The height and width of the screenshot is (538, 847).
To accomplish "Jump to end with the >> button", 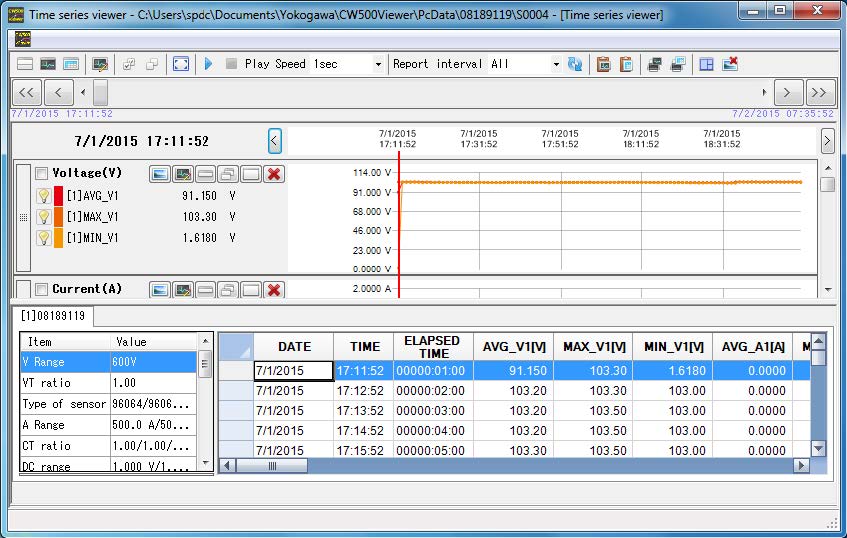I will click(820, 92).
